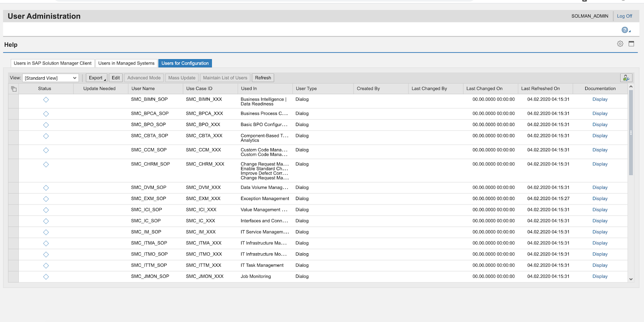Open Display documentation for SMC_JMON_SOP
The height and width of the screenshot is (322, 644).
tap(600, 277)
